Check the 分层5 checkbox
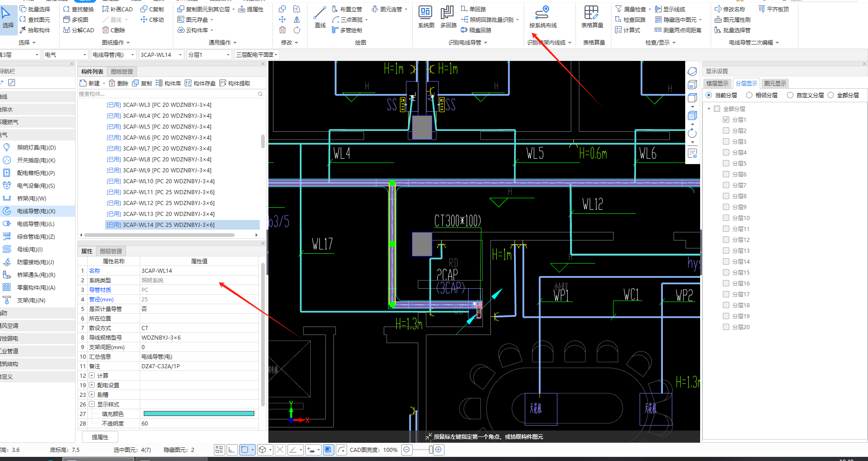Viewport: 868px width, 461px height. coord(726,163)
